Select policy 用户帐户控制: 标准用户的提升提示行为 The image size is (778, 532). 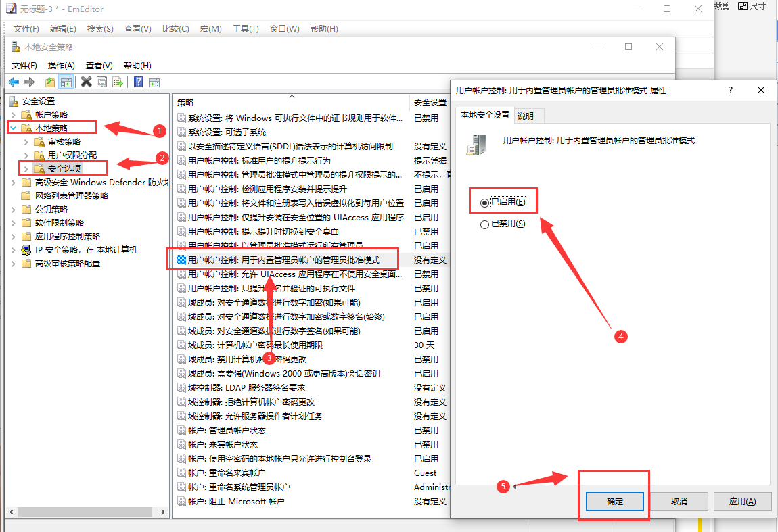pos(259,161)
